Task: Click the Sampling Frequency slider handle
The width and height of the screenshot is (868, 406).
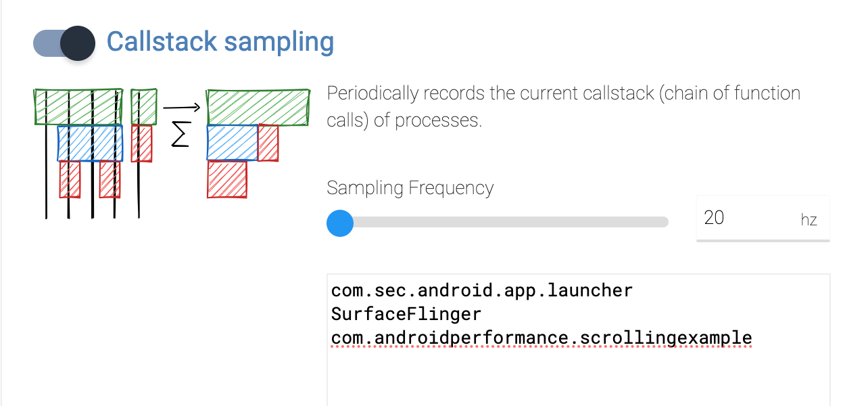Action: tap(340, 223)
